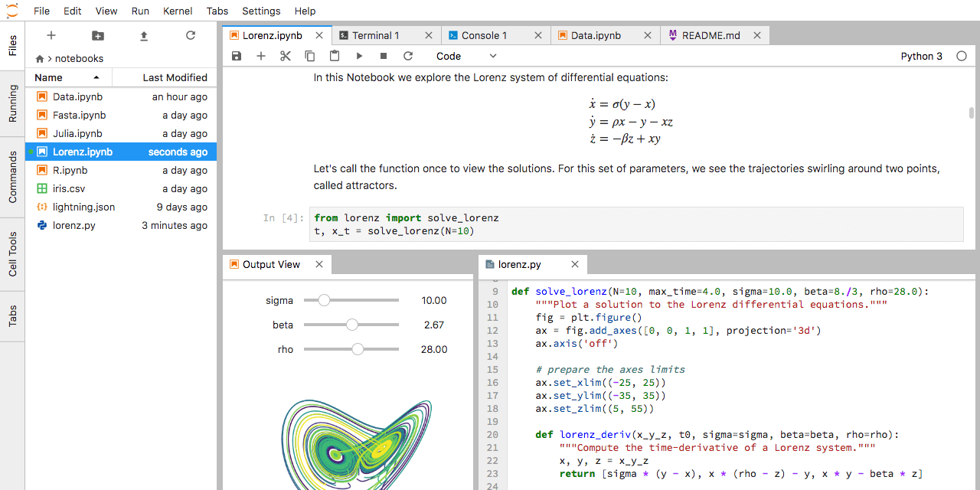Select the Python 3 kernel name
Viewport: 980px width, 490px height.
pyautogui.click(x=922, y=56)
